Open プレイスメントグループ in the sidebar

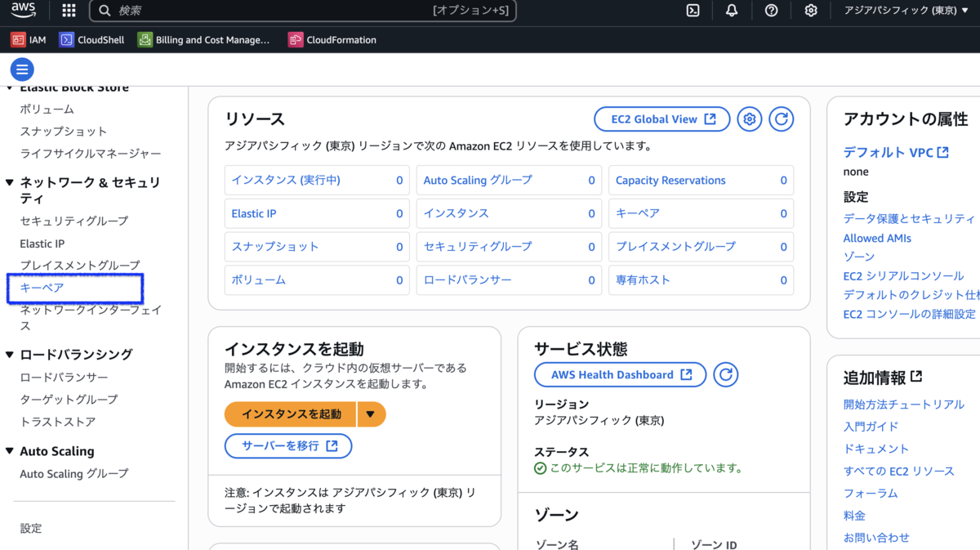pyautogui.click(x=79, y=266)
